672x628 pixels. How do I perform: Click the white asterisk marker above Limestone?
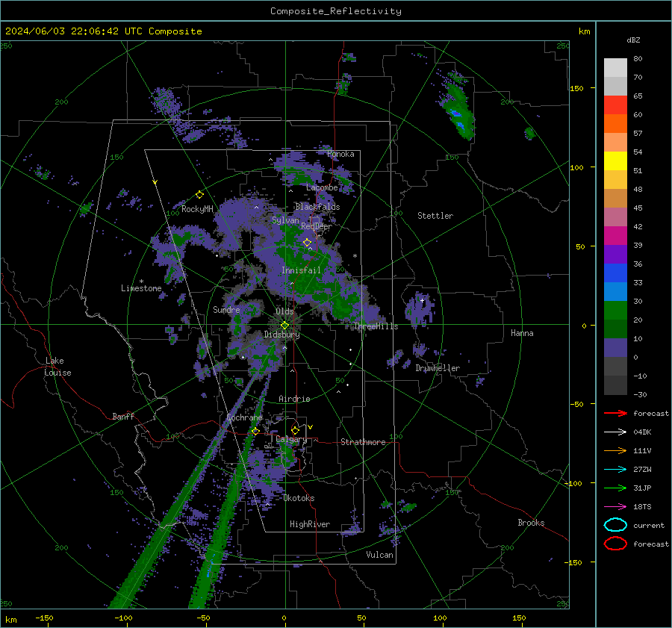click(x=141, y=282)
